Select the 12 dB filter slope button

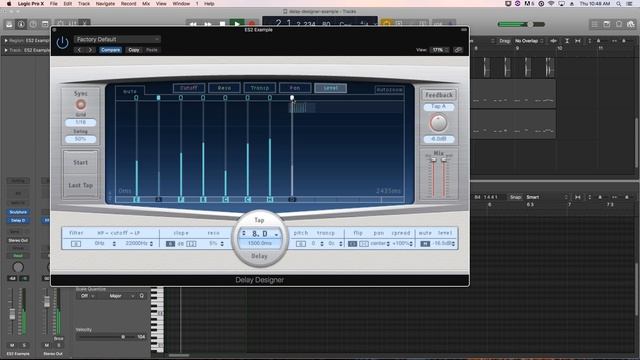click(191, 244)
